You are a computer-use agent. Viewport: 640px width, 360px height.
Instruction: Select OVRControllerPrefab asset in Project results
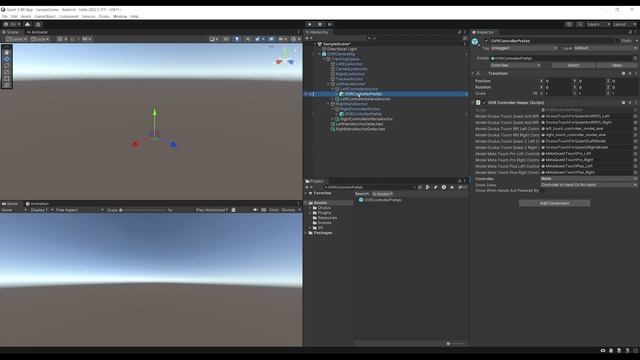pos(382,200)
